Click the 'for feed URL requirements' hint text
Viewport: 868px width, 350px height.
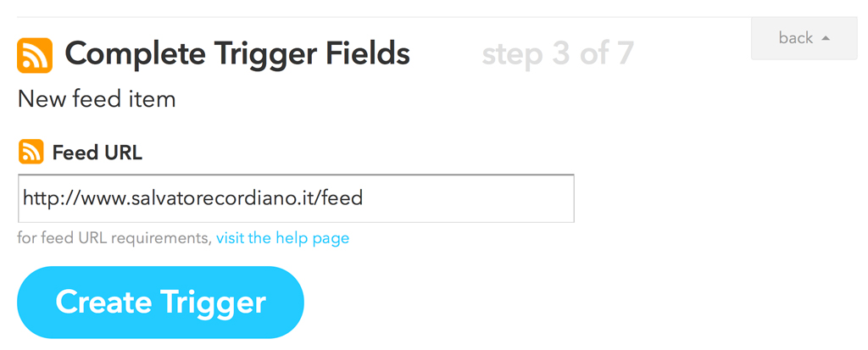coord(114,239)
